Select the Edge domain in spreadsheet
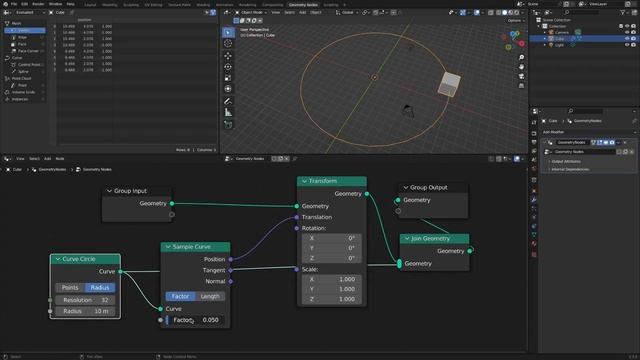Screen dimensions: 640x360 click(24, 37)
